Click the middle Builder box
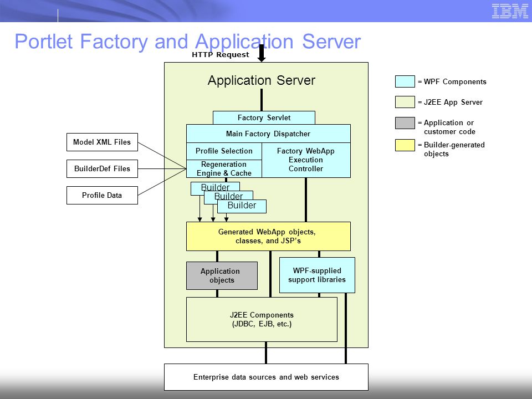Screen dimensions: 532x399 (x=228, y=196)
